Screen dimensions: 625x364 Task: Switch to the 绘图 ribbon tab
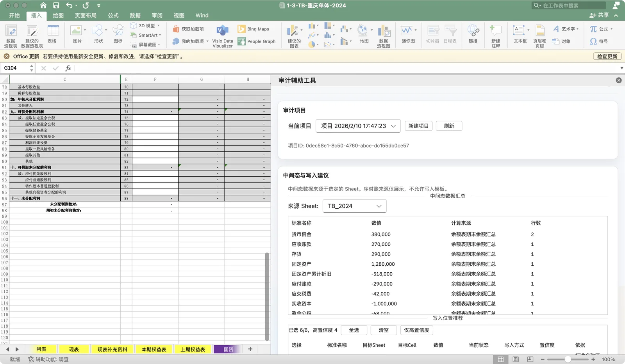(x=58, y=15)
